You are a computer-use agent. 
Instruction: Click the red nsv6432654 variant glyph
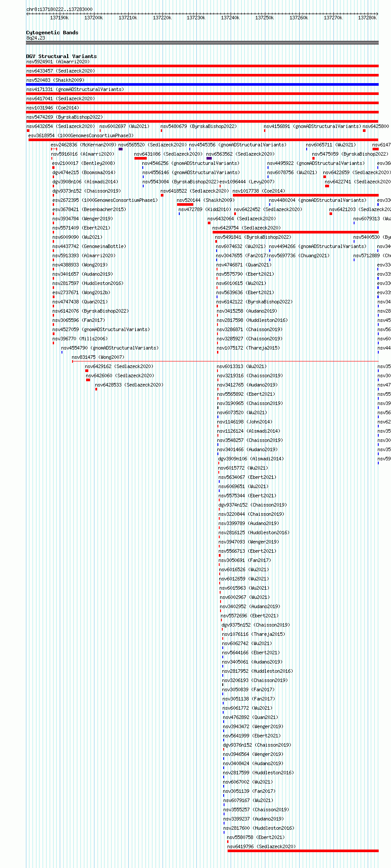coord(28,131)
